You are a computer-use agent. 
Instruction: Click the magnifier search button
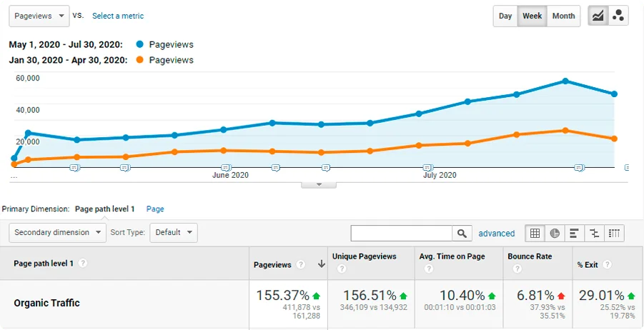point(462,233)
